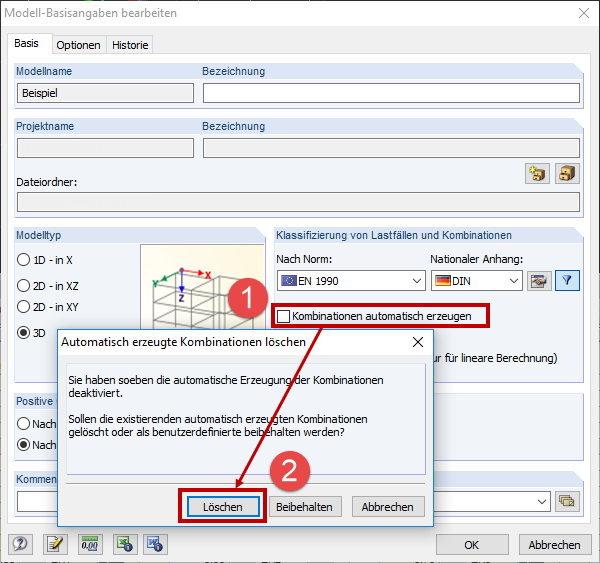
Task: Expand the Kommentar dropdown arrow
Action: tap(541, 501)
